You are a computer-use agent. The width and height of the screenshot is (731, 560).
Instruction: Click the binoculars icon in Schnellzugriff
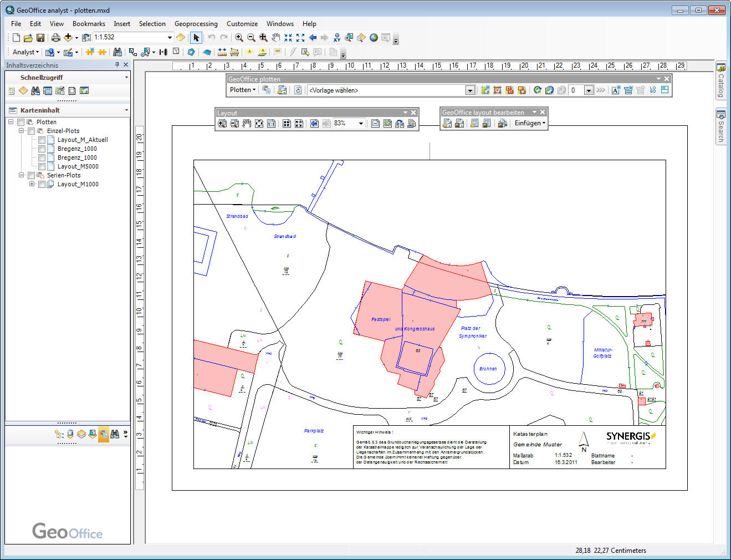[x=35, y=90]
